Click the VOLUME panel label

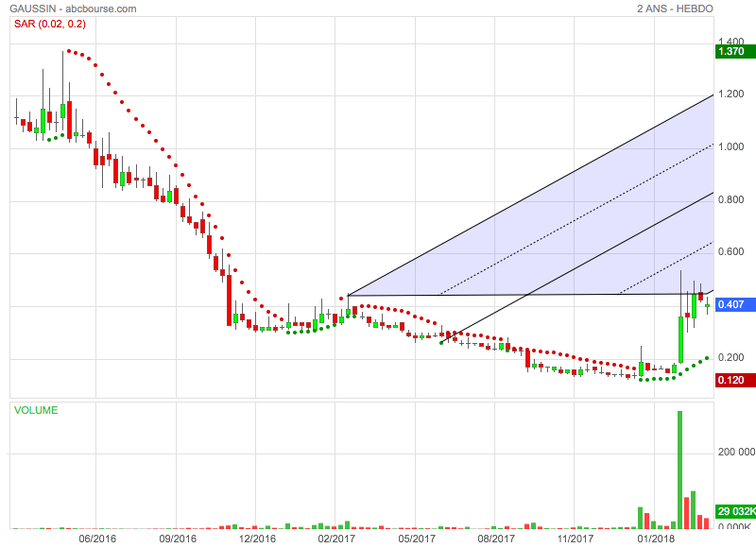[36, 410]
